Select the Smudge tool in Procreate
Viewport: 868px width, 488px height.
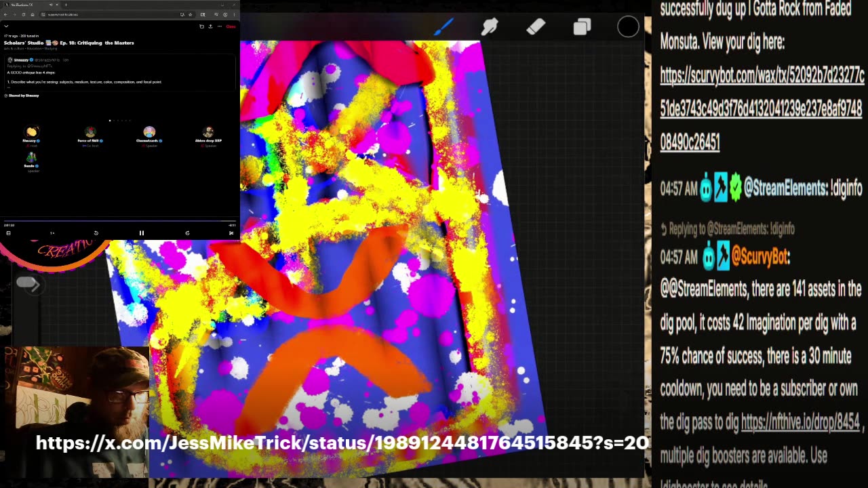click(x=490, y=27)
